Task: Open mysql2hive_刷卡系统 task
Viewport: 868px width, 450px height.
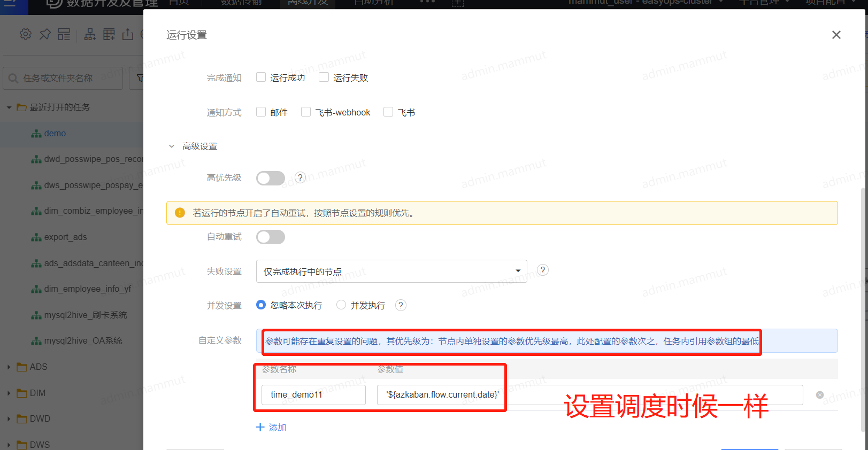Action: (x=86, y=315)
